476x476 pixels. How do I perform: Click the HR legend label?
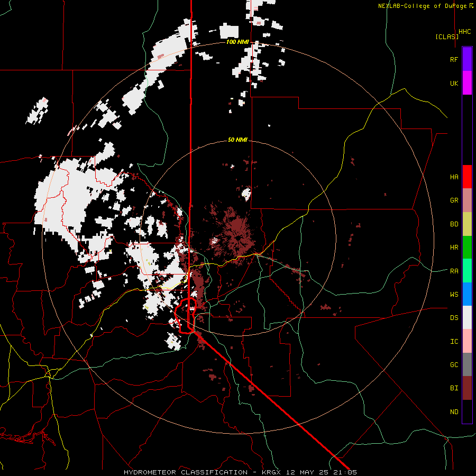[454, 248]
